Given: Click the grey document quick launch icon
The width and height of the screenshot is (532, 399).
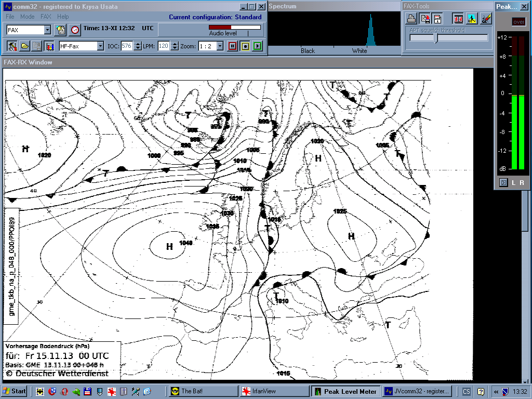Looking at the screenshot, I should pyautogui.click(x=123, y=392).
